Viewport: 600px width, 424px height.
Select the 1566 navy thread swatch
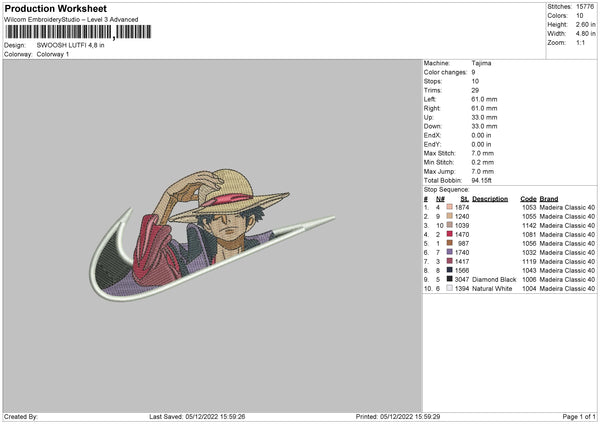pos(449,270)
